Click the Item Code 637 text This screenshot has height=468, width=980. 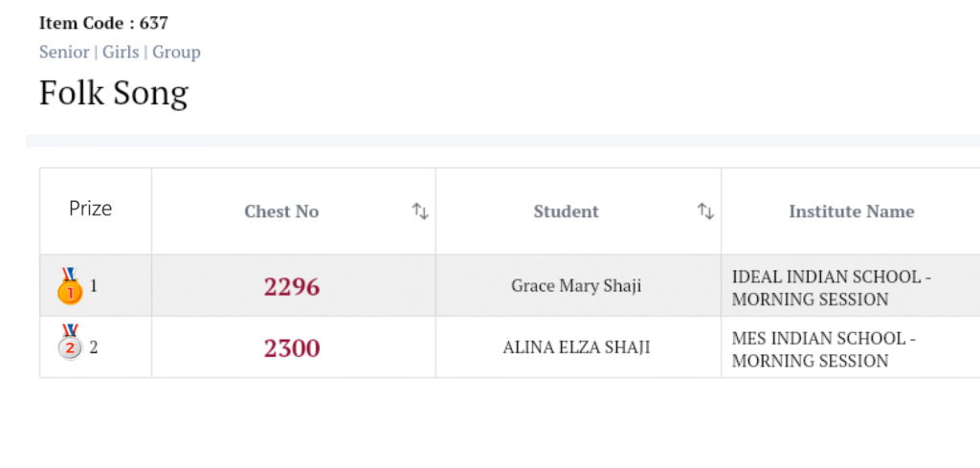[103, 23]
